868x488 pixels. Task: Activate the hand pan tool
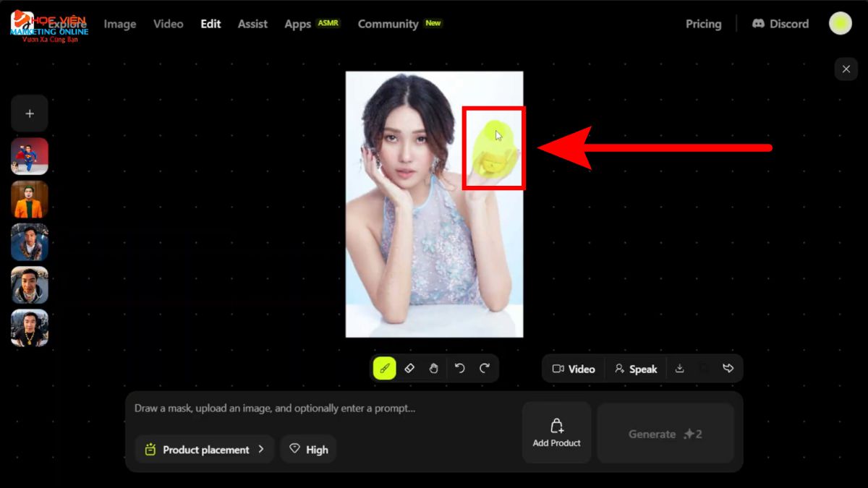[x=433, y=369]
